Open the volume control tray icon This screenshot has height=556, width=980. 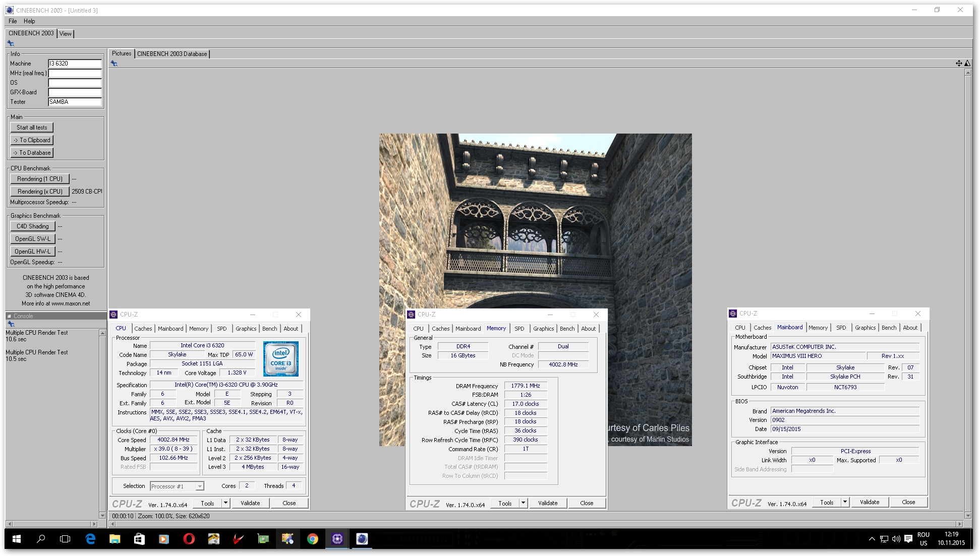tap(896, 539)
